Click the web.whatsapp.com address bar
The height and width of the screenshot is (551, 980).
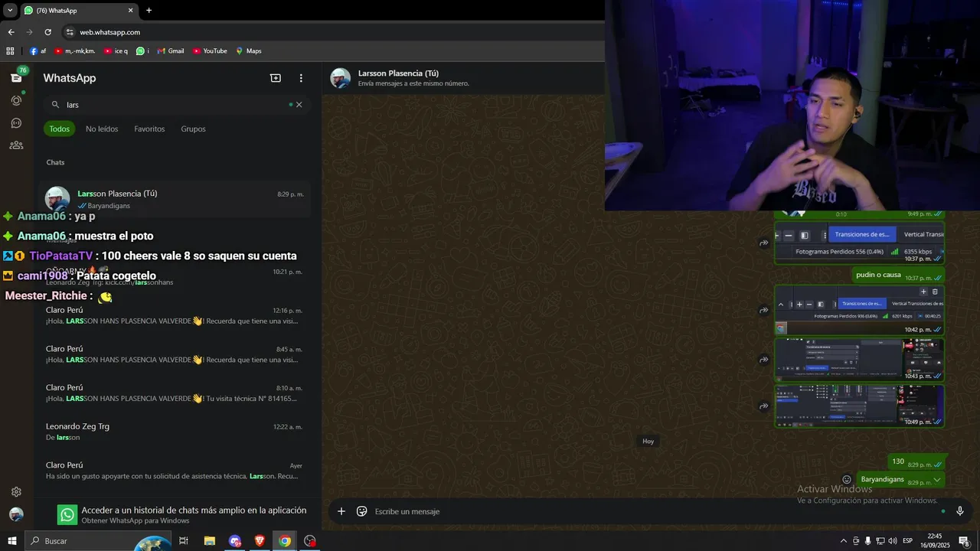point(109,32)
